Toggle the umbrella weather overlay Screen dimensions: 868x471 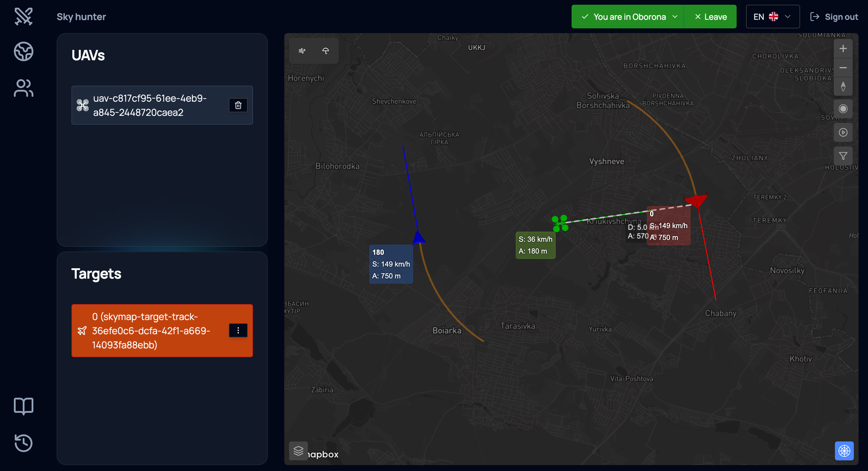(325, 51)
